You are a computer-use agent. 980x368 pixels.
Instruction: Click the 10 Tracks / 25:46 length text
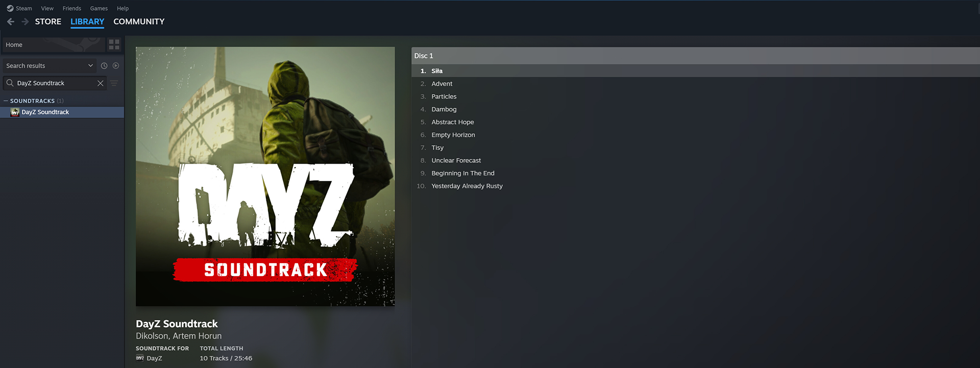coord(226,358)
